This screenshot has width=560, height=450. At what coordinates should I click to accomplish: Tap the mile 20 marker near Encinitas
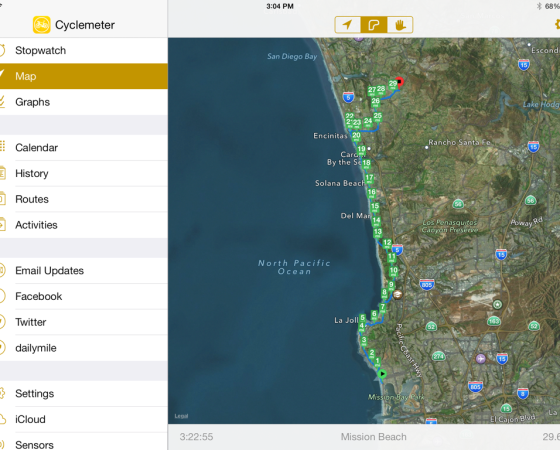(356, 136)
